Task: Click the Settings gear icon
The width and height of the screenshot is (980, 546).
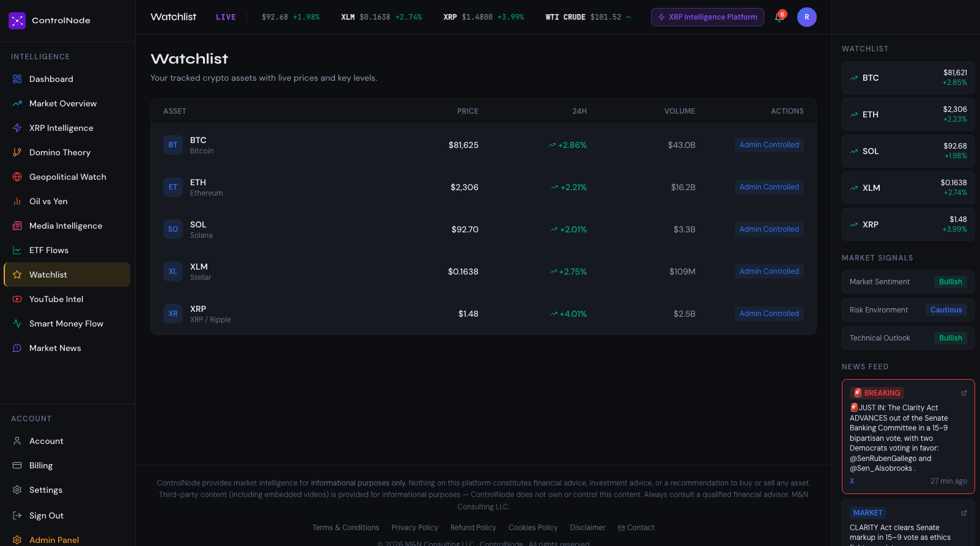Action: point(17,490)
